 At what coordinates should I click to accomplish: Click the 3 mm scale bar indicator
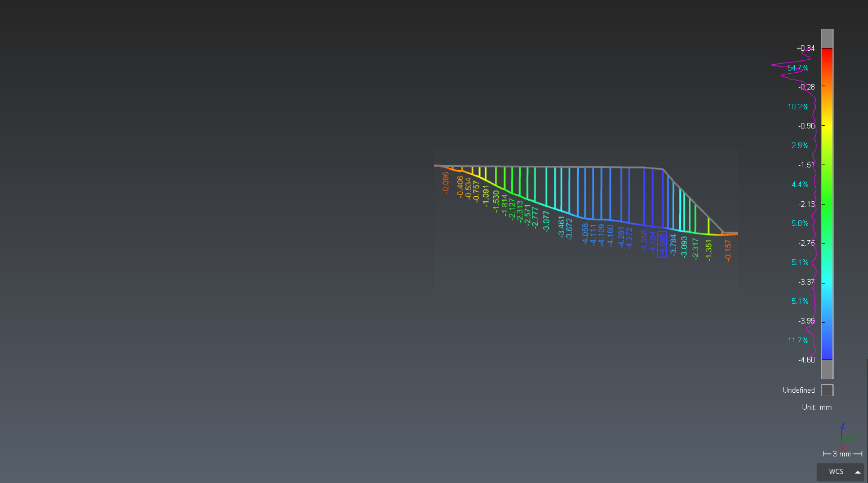842,454
